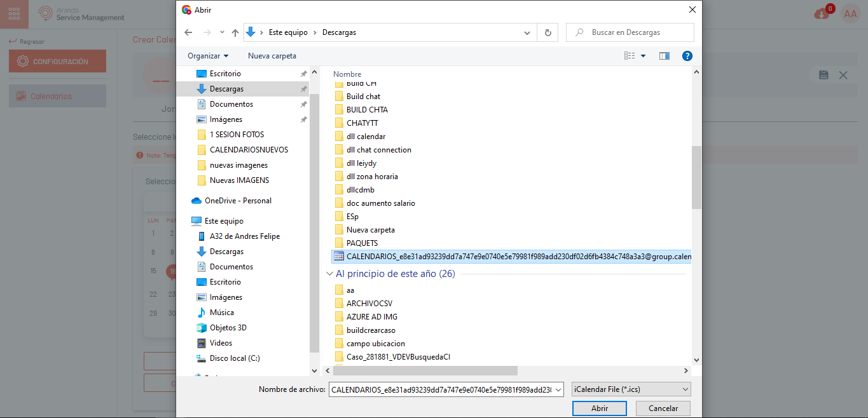
Task: Click the Back arrow navigation button
Action: (188, 32)
